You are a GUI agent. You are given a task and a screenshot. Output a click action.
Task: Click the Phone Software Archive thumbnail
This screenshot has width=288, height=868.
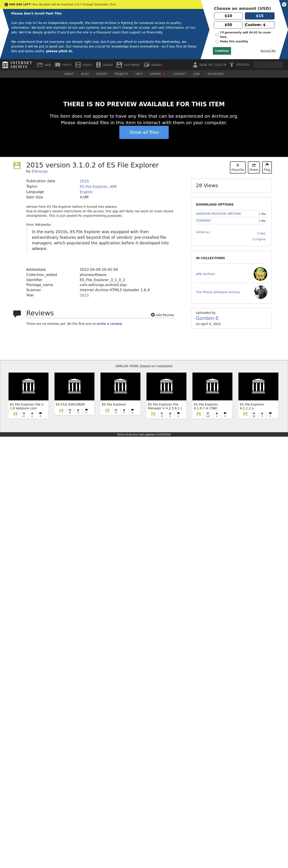coord(260,292)
